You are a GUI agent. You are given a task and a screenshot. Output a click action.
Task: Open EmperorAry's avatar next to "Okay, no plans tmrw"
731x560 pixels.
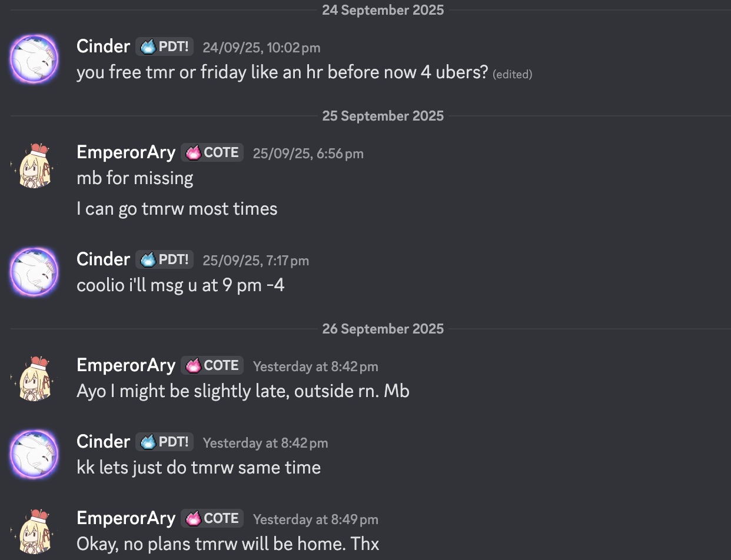pyautogui.click(x=34, y=531)
